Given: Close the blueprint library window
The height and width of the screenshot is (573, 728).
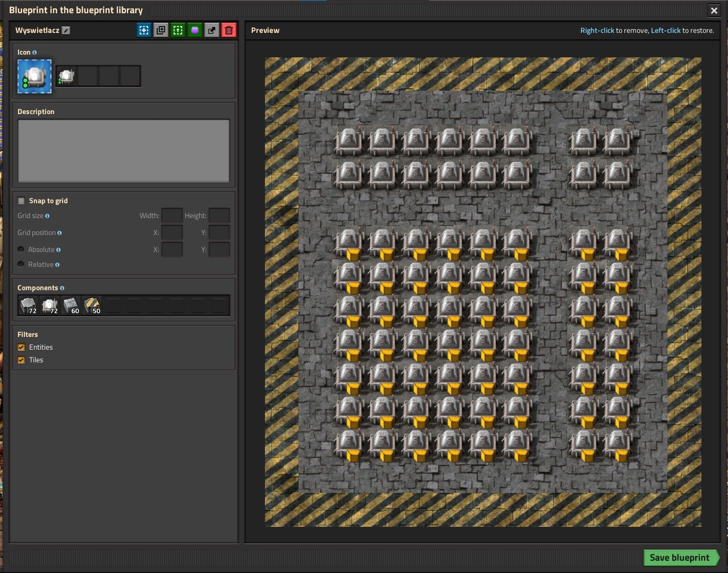Looking at the screenshot, I should [714, 11].
